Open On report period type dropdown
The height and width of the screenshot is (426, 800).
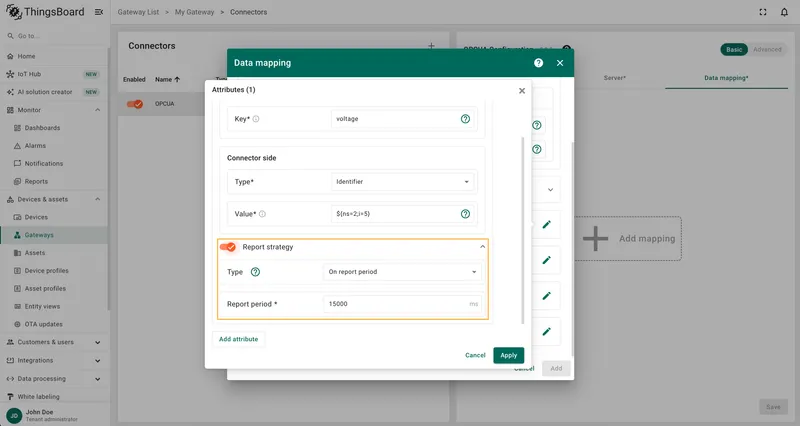tap(403, 272)
